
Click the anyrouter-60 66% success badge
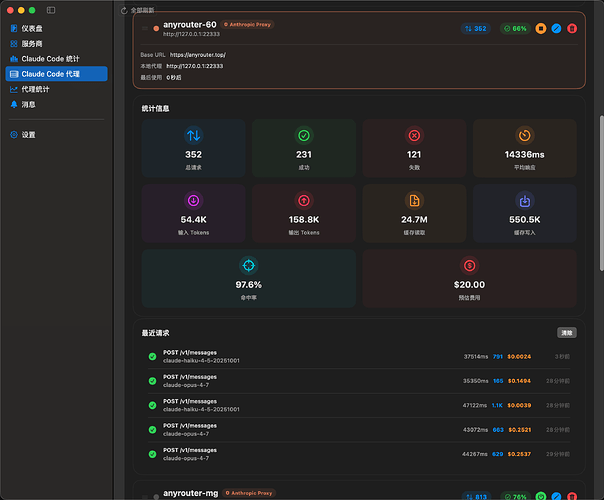pos(515,29)
